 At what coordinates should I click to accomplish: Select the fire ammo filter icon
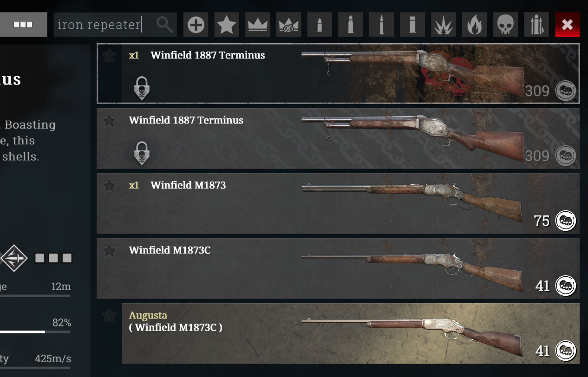click(x=474, y=25)
